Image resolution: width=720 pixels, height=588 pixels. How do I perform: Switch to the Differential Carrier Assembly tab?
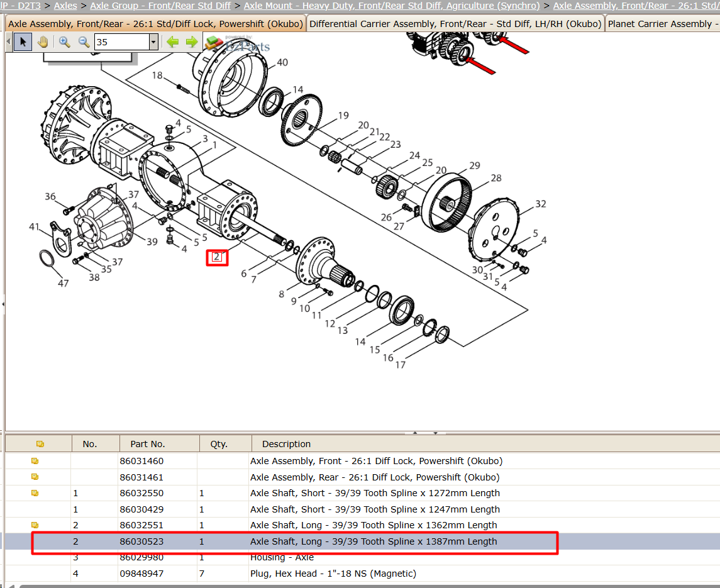tap(455, 24)
